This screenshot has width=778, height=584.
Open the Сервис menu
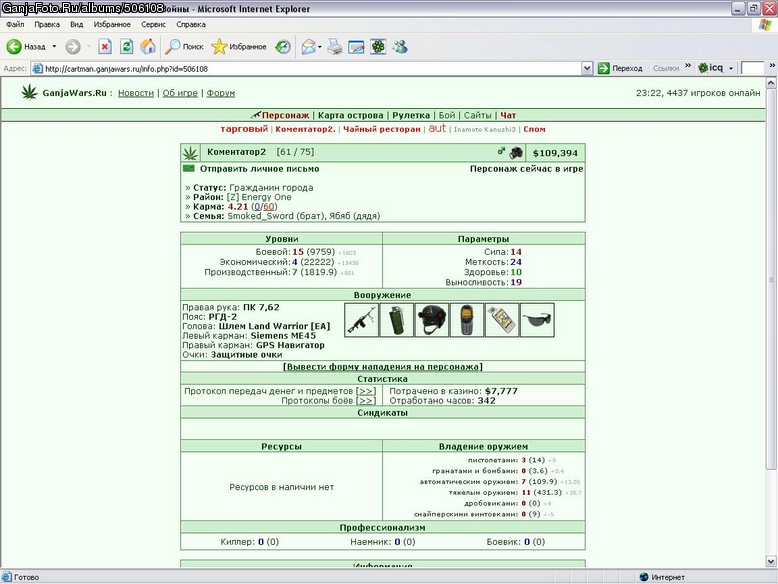click(x=153, y=24)
